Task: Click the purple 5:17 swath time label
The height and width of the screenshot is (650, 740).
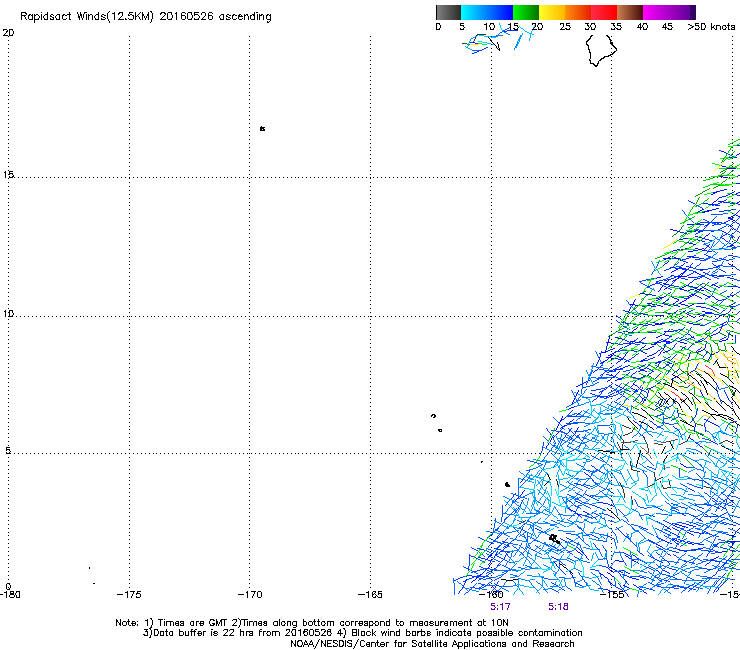Action: click(x=500, y=607)
